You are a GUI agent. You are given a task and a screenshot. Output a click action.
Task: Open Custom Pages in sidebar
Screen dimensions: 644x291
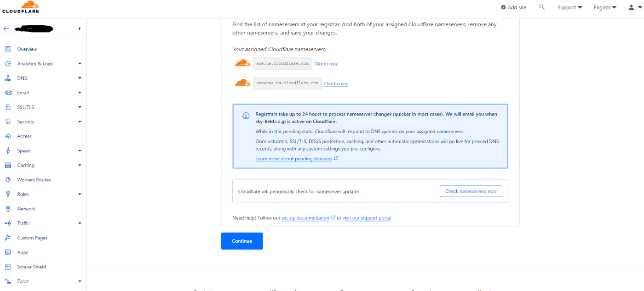[32, 238]
